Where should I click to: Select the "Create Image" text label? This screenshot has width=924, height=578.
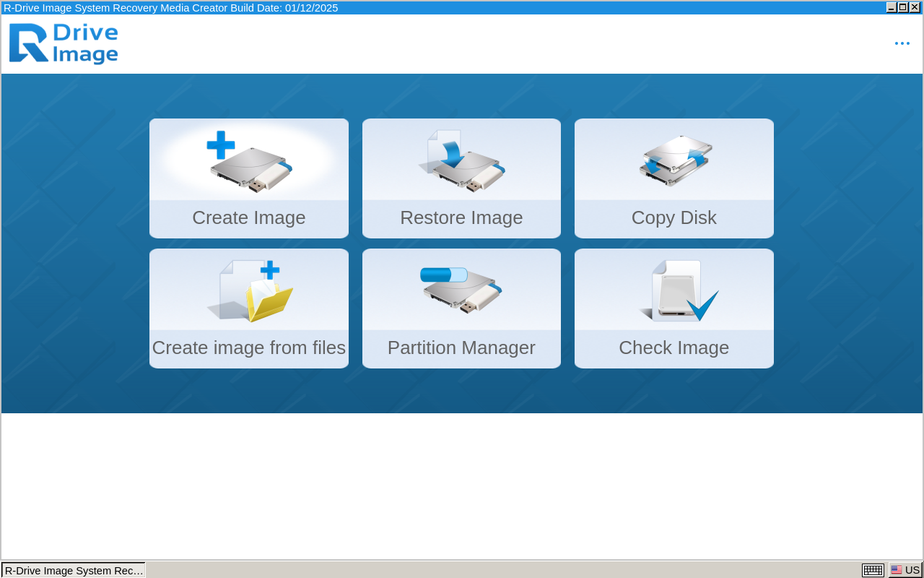coord(249,217)
